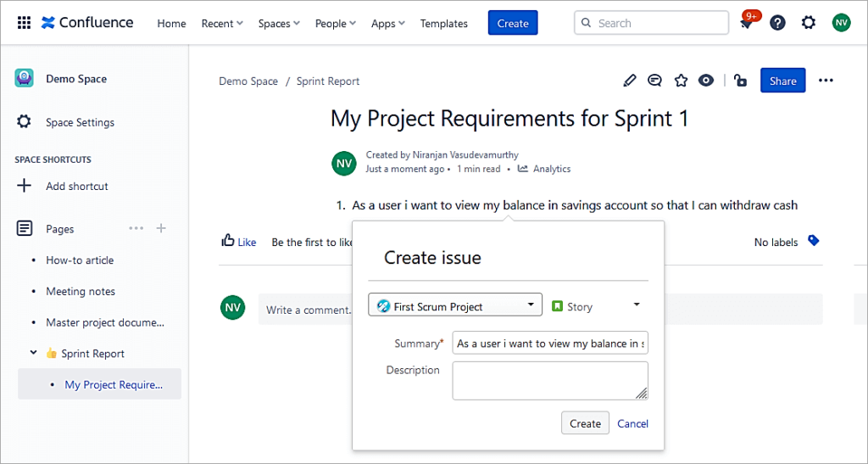The width and height of the screenshot is (868, 464).
Task: Click the Confluence logo
Action: 87,23
